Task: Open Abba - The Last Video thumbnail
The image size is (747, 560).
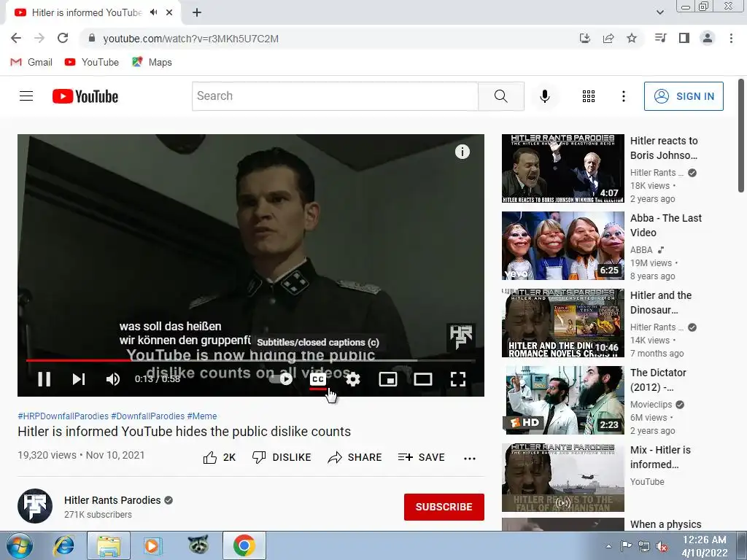Action: tap(562, 246)
